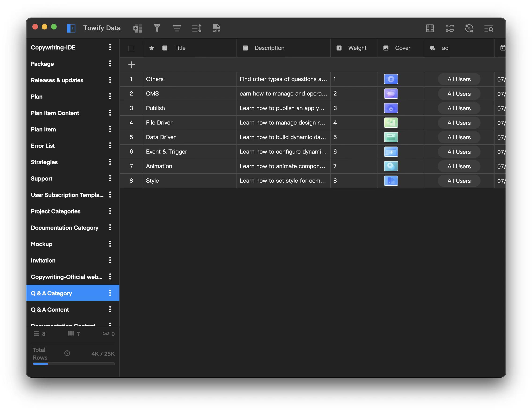Viewport: 532px width, 412px height.
Task: Switch to the Invitation table
Action: point(73,261)
